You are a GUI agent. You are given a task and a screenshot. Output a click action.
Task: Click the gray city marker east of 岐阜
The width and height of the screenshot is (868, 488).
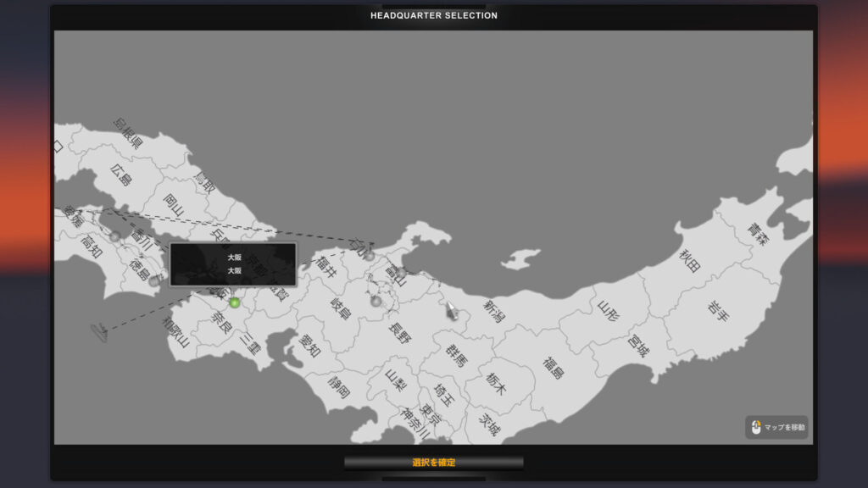point(376,301)
